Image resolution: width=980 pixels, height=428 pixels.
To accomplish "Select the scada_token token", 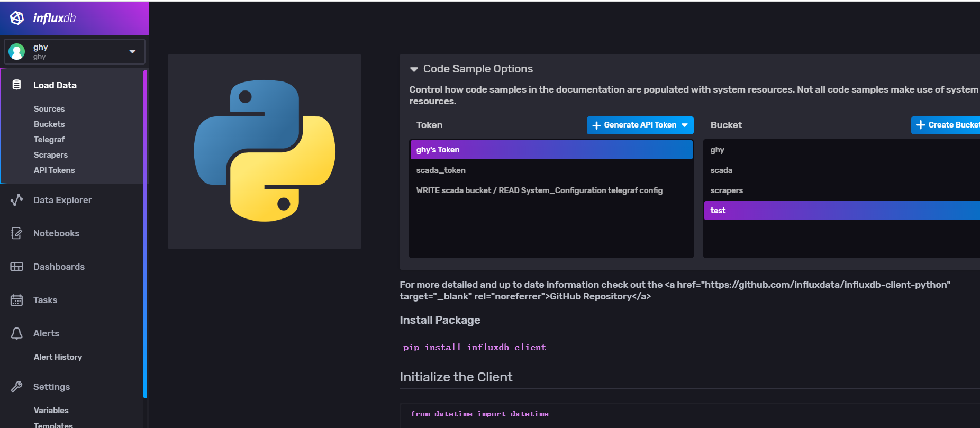I will [441, 170].
